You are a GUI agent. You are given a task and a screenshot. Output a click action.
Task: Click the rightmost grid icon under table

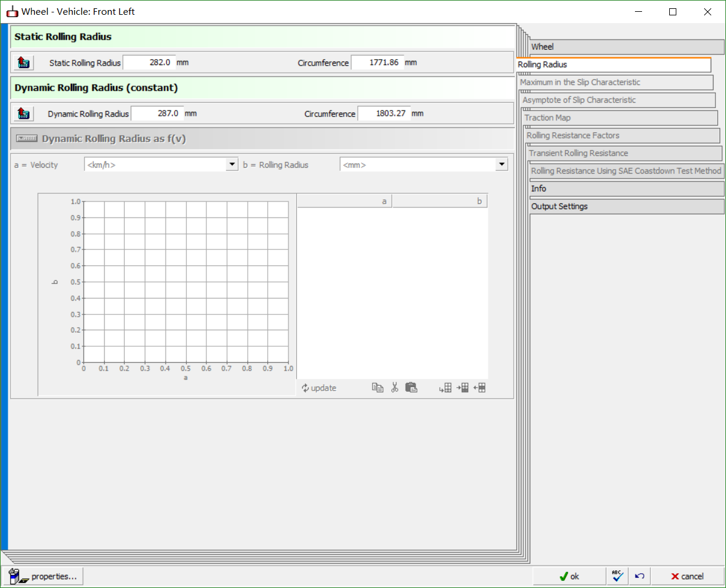point(479,388)
